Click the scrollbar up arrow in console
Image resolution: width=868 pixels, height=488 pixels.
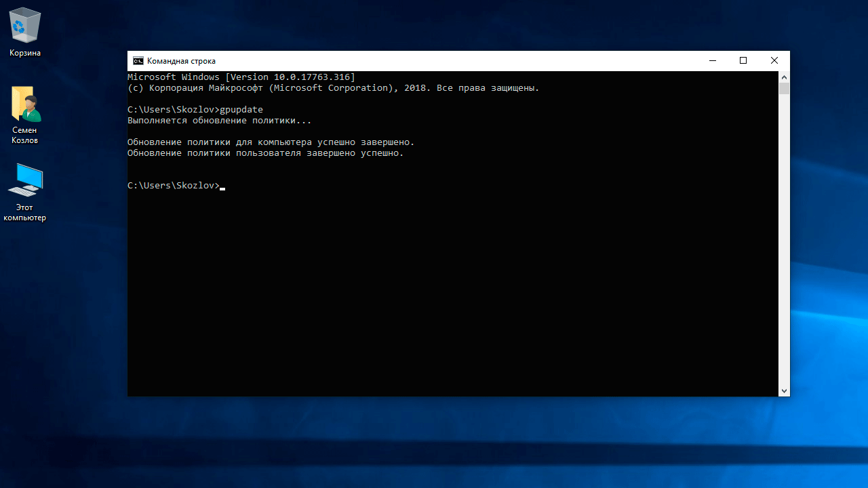(784, 77)
